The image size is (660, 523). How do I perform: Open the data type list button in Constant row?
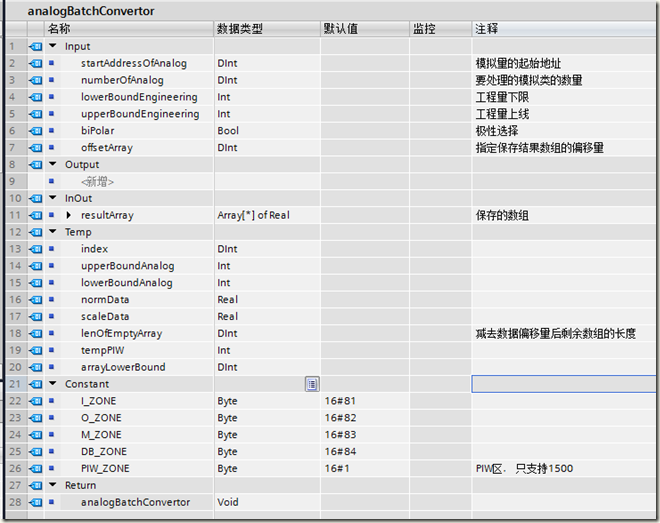312,384
